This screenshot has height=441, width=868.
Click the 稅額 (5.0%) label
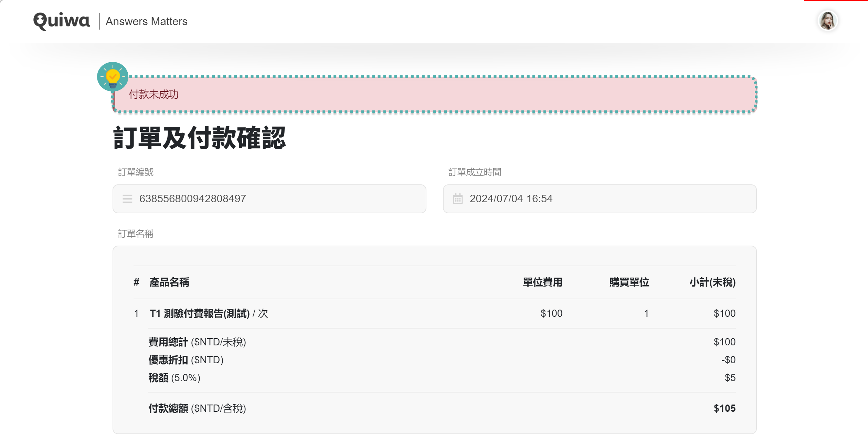click(174, 378)
